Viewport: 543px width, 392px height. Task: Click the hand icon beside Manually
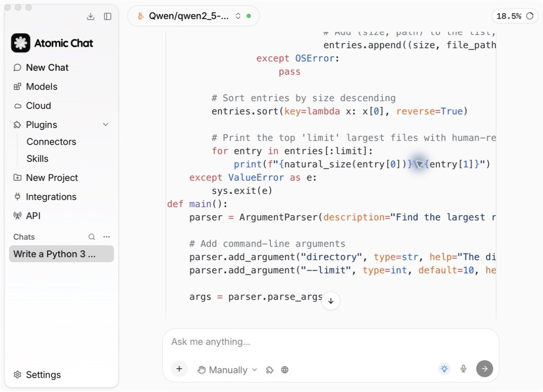point(202,370)
